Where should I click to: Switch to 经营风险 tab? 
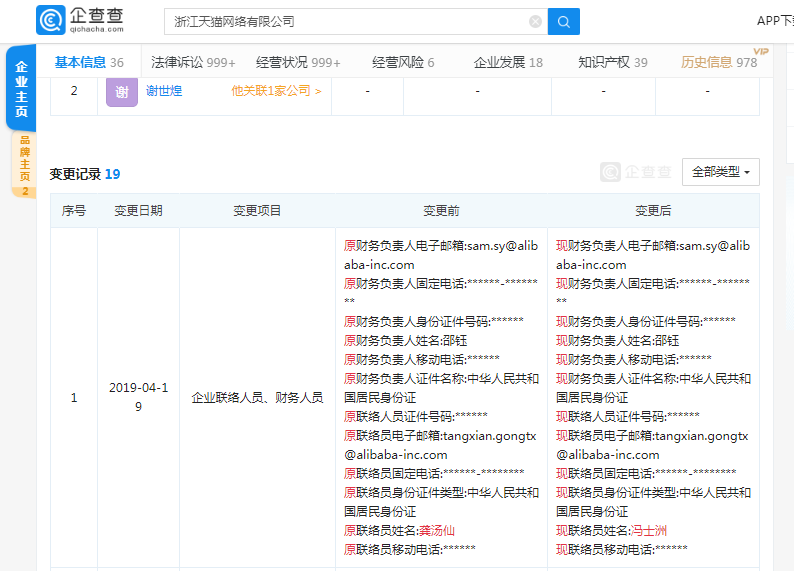(x=403, y=62)
